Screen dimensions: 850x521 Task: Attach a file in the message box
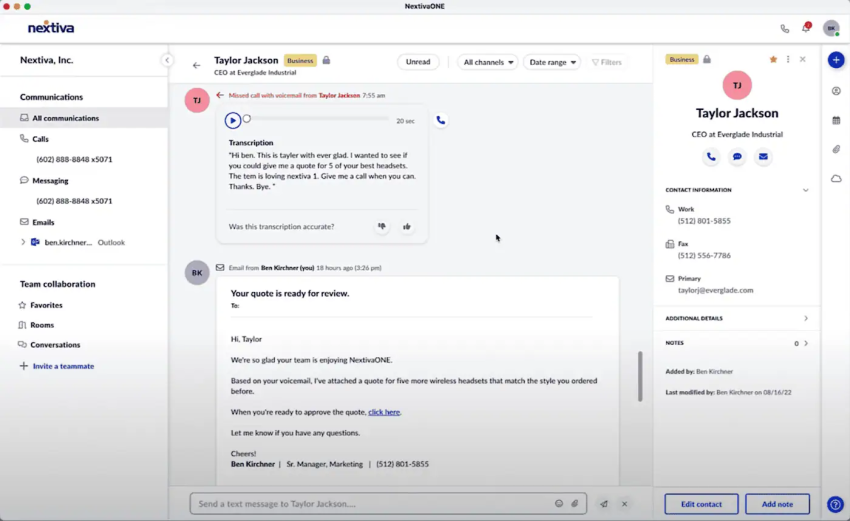tap(575, 504)
